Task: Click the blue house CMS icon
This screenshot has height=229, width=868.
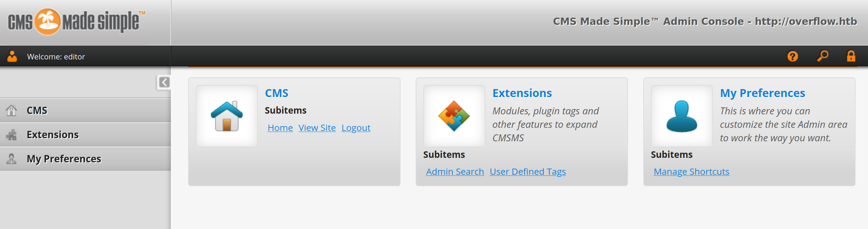Action: coord(227,116)
